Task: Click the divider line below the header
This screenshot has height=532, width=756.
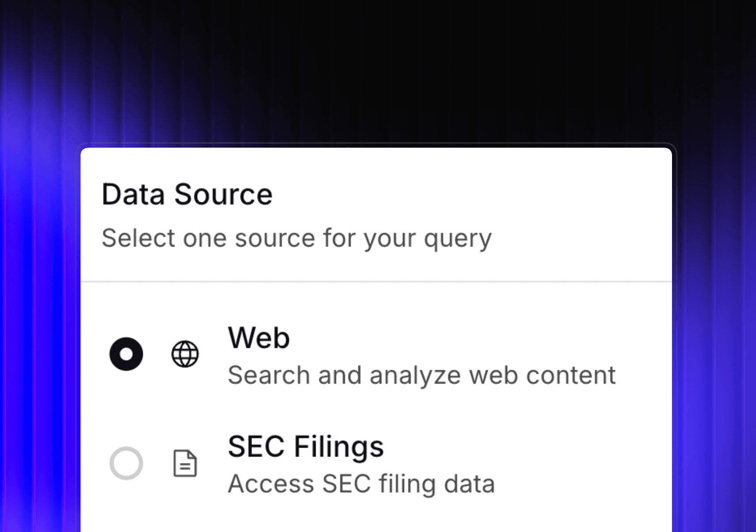Action: [376, 281]
